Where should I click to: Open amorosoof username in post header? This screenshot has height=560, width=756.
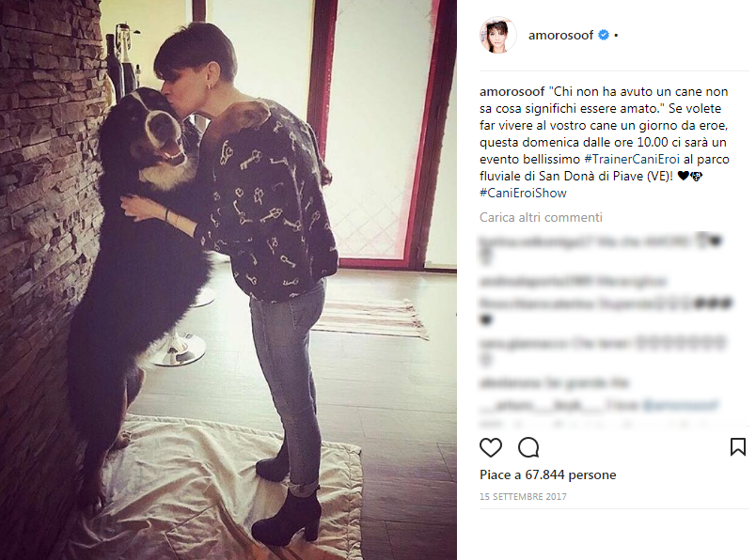560,35
